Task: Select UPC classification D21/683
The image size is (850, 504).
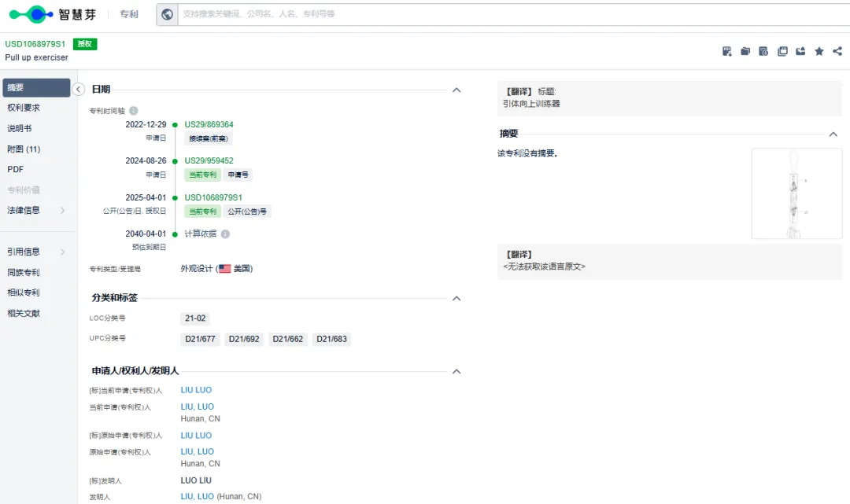Action: [x=332, y=339]
